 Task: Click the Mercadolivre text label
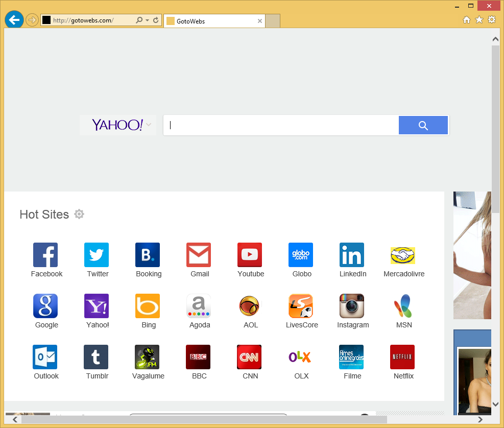click(404, 274)
